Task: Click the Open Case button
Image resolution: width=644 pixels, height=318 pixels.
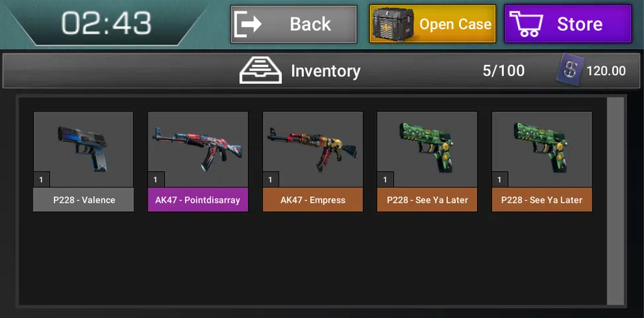Action: [432, 24]
